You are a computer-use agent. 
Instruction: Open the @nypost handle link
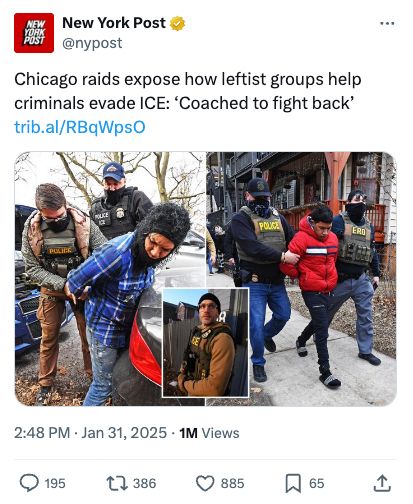(92, 43)
